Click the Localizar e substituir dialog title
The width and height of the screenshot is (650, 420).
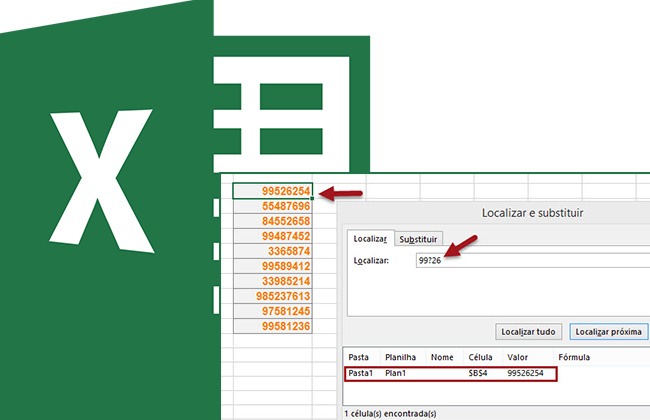(x=532, y=213)
